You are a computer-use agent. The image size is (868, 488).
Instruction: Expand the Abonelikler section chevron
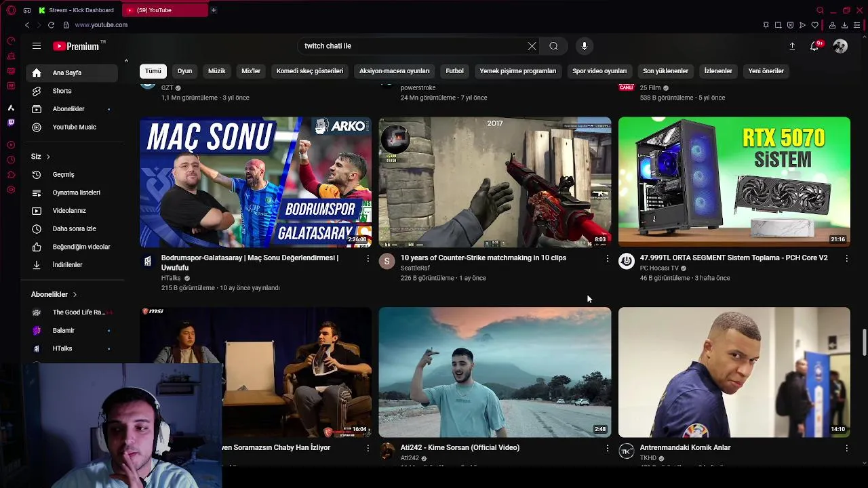[75, 295]
